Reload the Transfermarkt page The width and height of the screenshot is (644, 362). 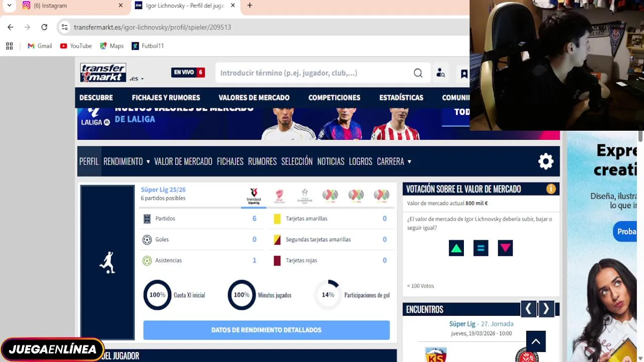[x=44, y=27]
